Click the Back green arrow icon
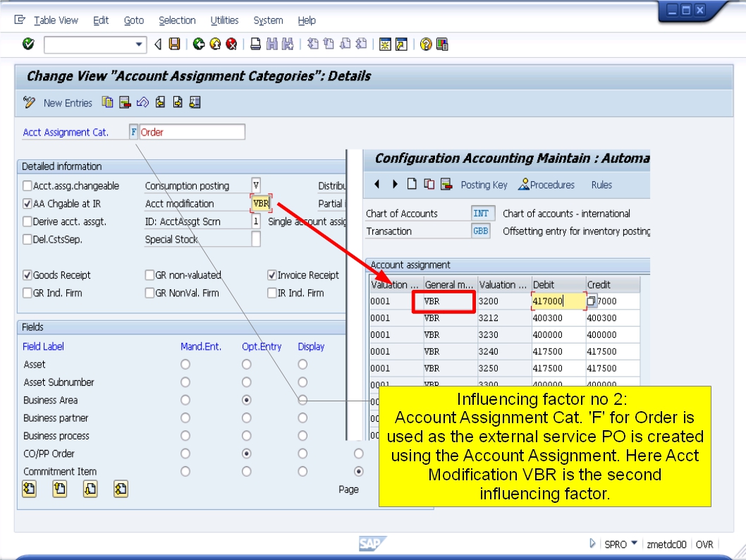The height and width of the screenshot is (560, 746). tap(200, 44)
